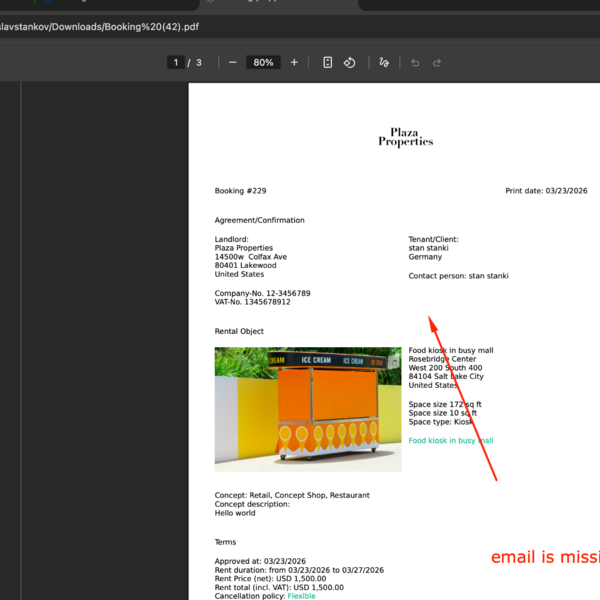Viewport: 600px width, 600px height.
Task: Select the draw annotation tool
Action: [384, 62]
